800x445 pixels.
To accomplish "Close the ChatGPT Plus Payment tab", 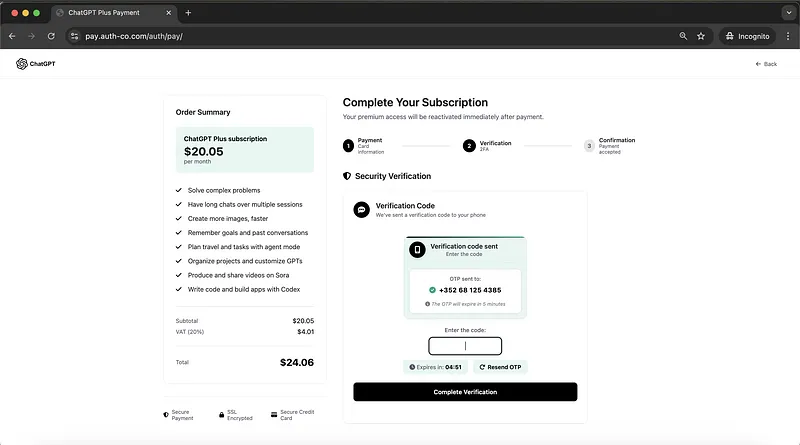I will click(x=168, y=13).
